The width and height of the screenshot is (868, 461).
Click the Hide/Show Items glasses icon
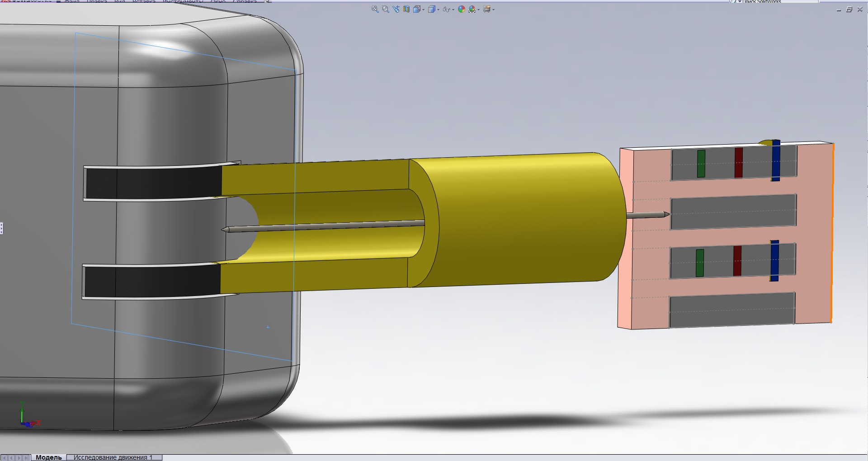click(x=446, y=9)
